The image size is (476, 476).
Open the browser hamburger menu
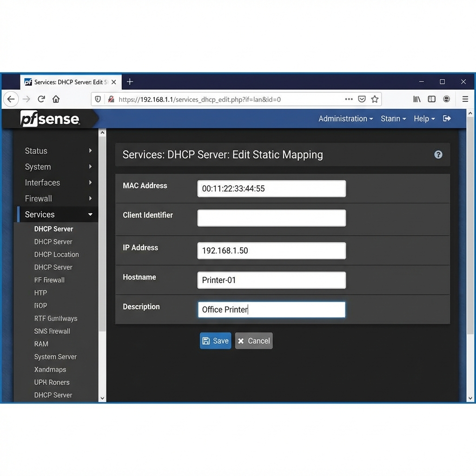465,99
